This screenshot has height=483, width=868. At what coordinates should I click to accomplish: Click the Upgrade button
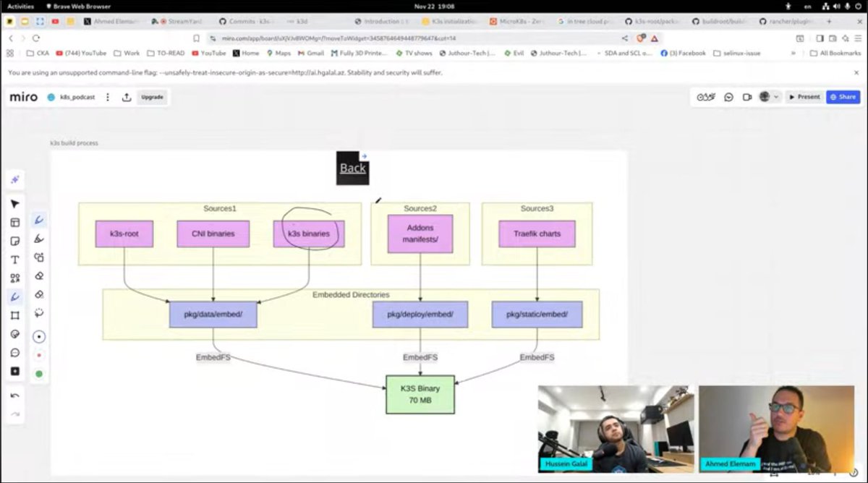(152, 97)
